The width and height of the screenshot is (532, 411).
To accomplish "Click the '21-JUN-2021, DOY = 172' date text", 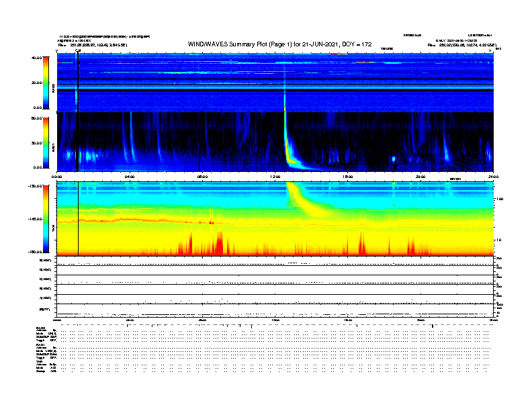I will point(337,44).
